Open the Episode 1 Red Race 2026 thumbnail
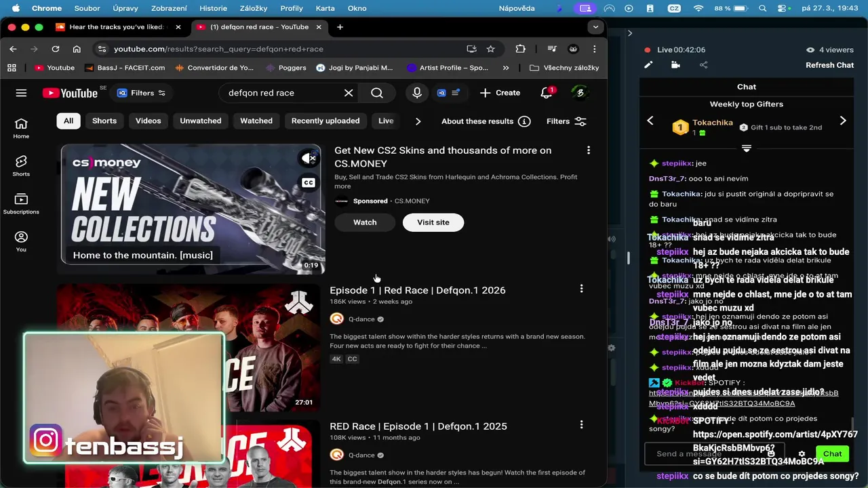Viewport: 868px width, 488px height. click(189, 348)
